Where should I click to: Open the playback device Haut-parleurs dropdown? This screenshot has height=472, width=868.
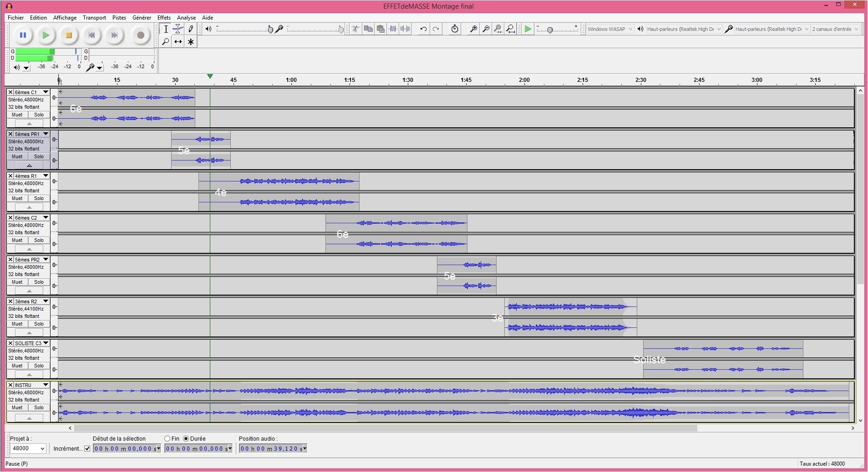684,29
